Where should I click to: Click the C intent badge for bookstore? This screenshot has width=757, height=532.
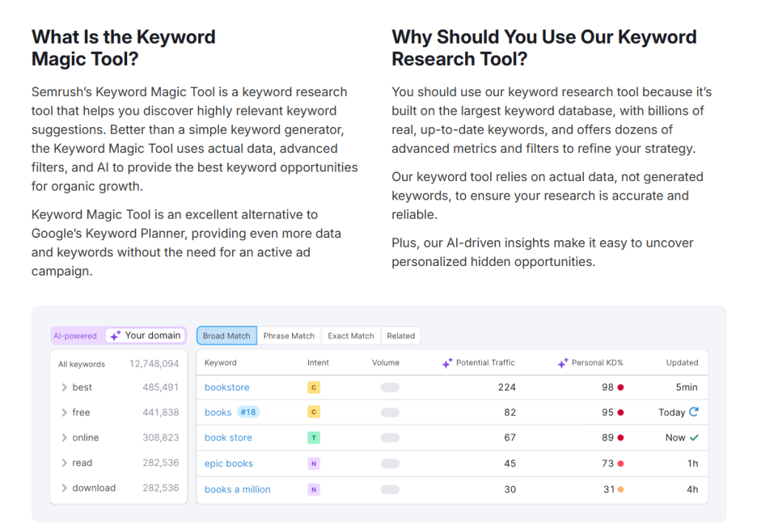point(313,387)
